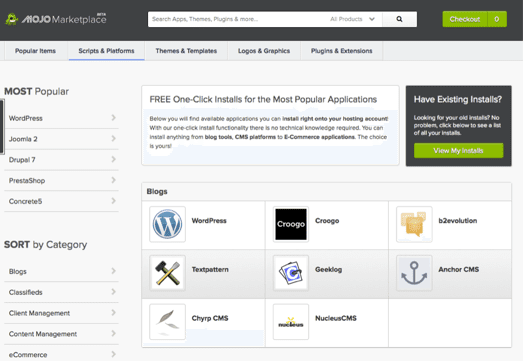This screenshot has width=523, height=361.
Task: Open the WordPress app icon in Blogs
Action: point(167,224)
